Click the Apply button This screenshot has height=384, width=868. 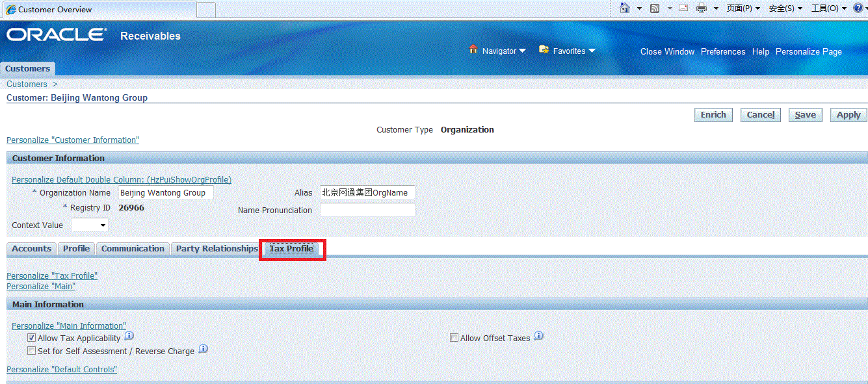click(848, 115)
